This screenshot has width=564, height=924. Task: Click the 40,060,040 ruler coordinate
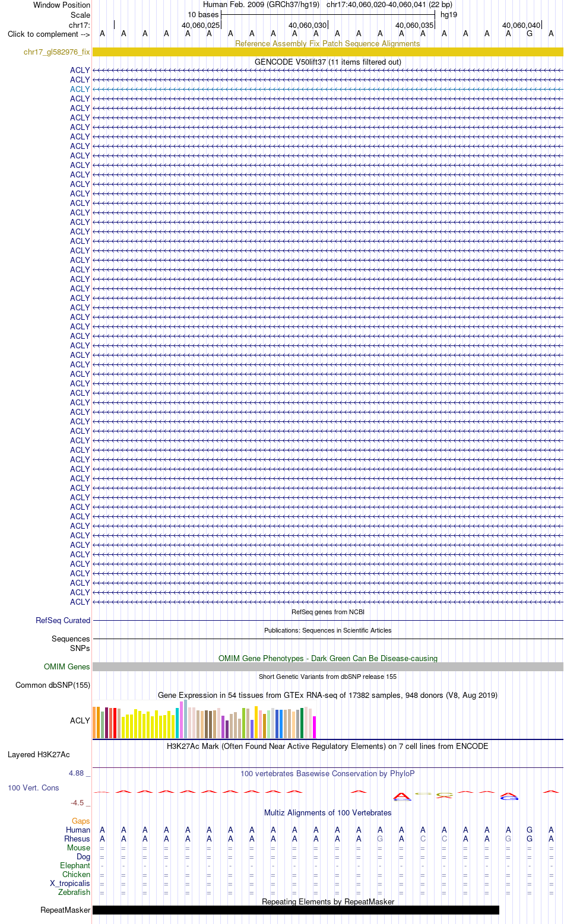click(521, 25)
